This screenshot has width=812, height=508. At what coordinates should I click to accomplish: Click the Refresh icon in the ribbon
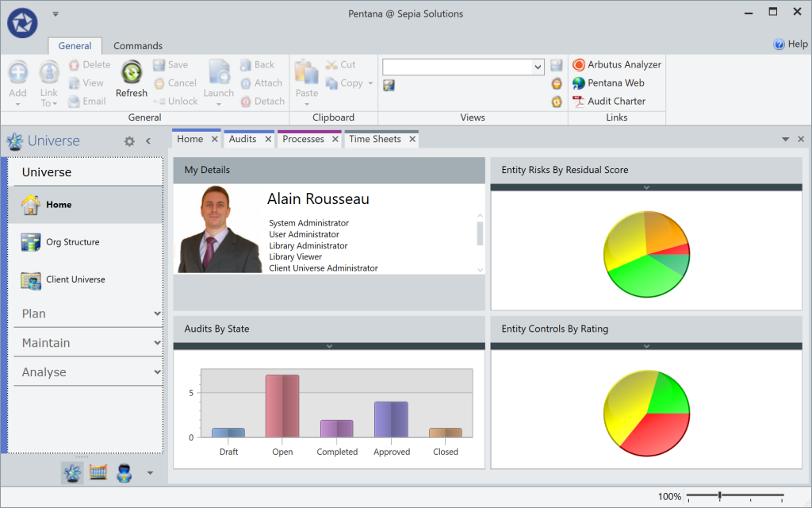coord(132,72)
